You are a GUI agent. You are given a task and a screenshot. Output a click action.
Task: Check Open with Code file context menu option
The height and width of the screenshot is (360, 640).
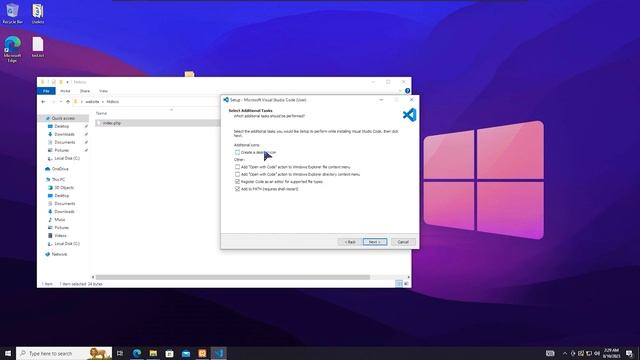click(x=237, y=167)
